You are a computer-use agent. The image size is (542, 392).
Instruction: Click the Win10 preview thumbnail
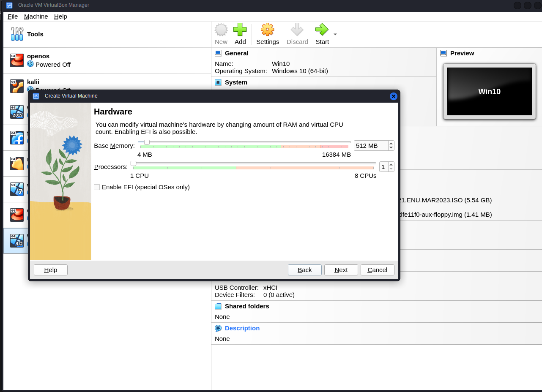(x=489, y=91)
